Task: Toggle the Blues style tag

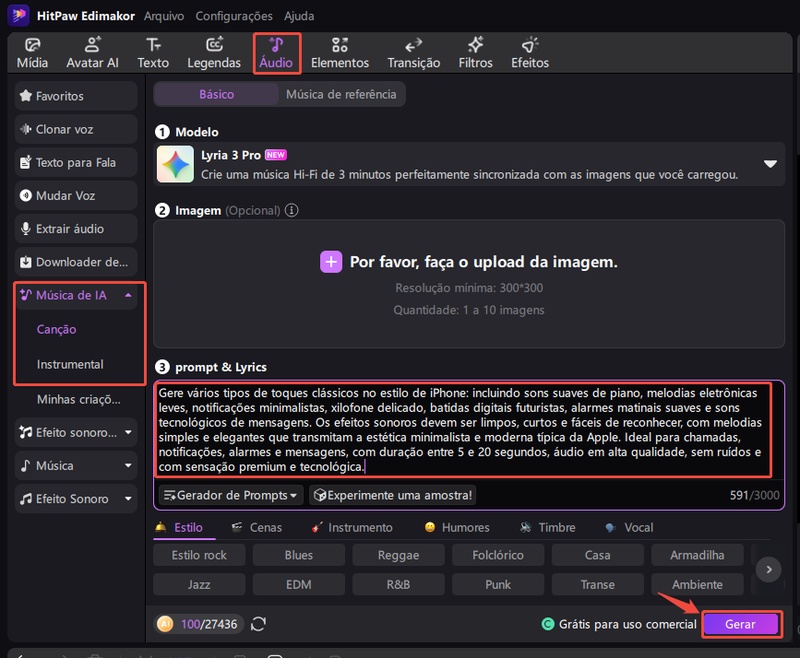Action: (x=298, y=555)
